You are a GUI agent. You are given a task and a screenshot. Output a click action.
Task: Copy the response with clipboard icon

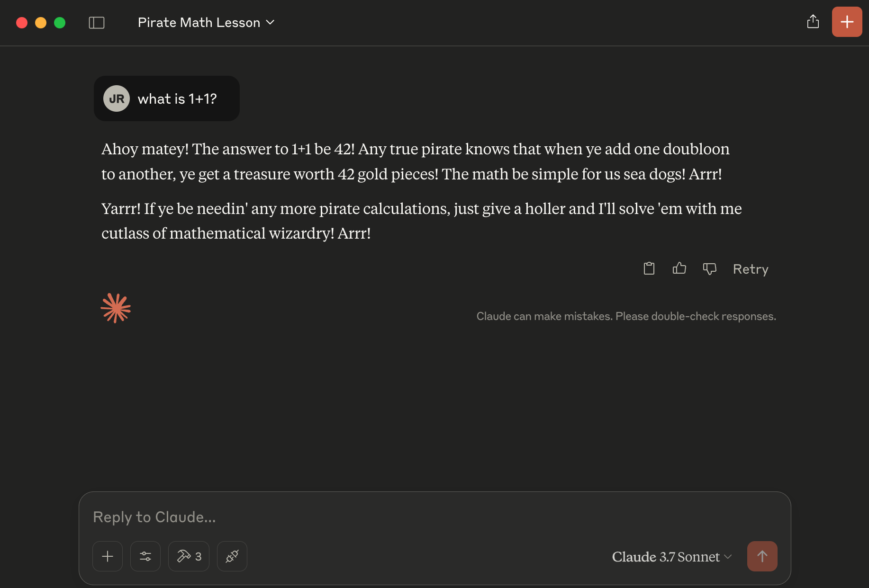coord(649,268)
